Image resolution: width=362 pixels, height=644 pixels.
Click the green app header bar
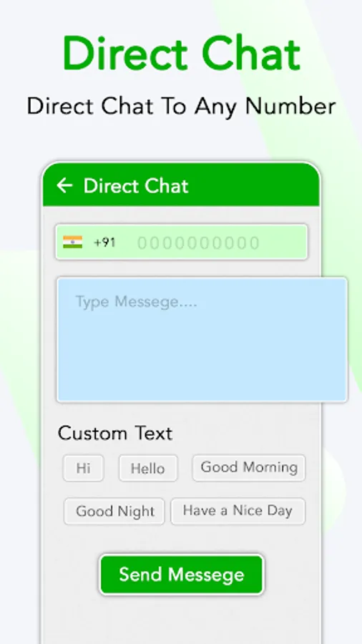pos(182,185)
